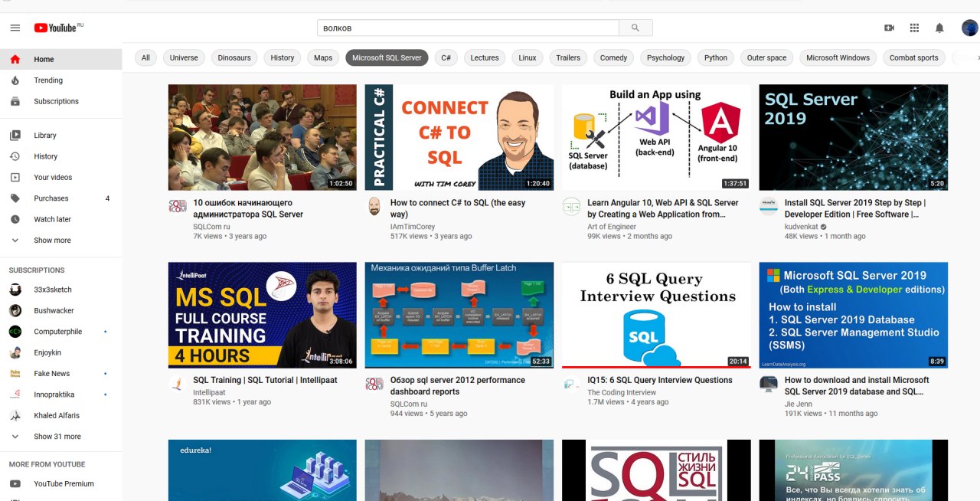This screenshot has height=501, width=980.
Task: Click IAmTimCorey channel avatar
Action: pos(374,206)
